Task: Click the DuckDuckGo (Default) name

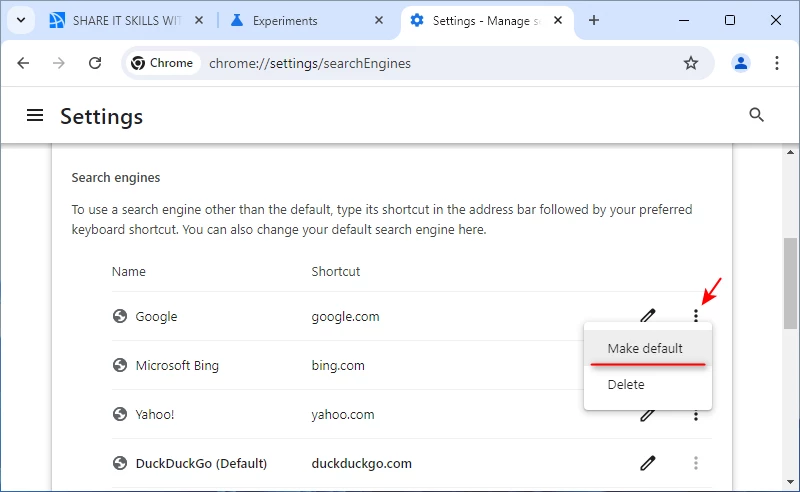Action: [201, 463]
